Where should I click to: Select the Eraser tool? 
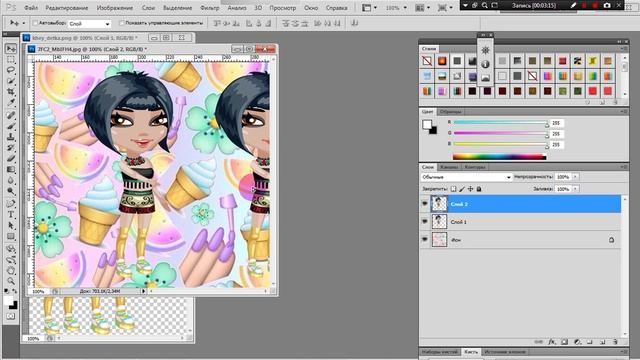pyautogui.click(x=11, y=158)
